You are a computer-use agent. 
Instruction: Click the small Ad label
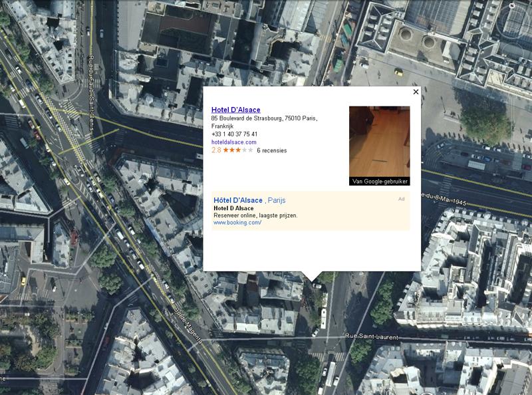coord(401,199)
